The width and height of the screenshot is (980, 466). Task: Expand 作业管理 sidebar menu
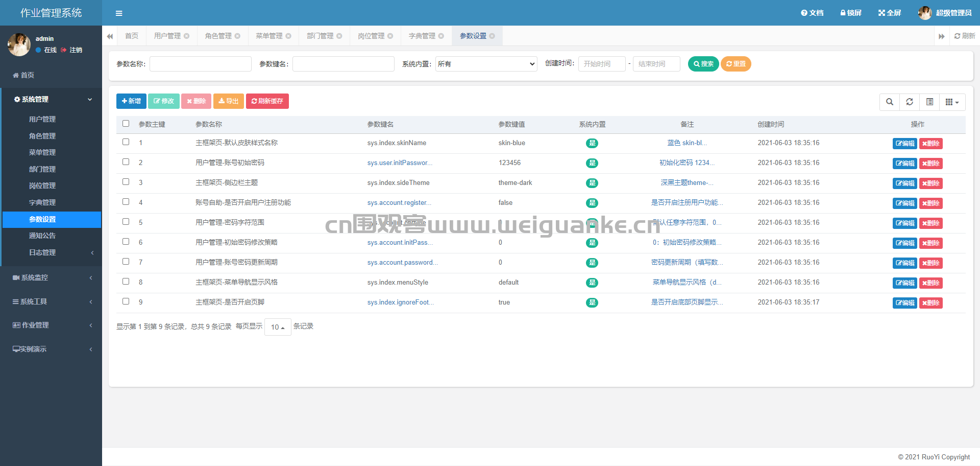(x=51, y=325)
